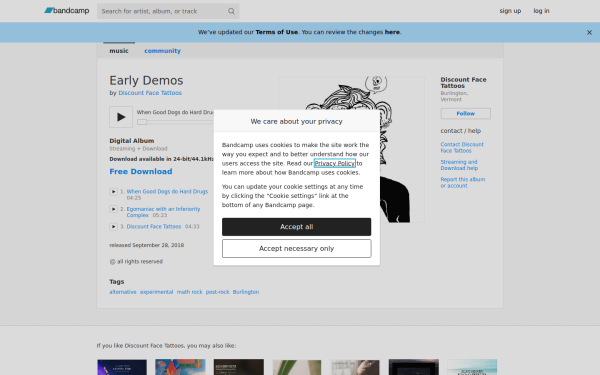The height and width of the screenshot is (375, 600).
Task: Play track 2 Egomaniac with small play icon
Action: pyautogui.click(x=113, y=209)
